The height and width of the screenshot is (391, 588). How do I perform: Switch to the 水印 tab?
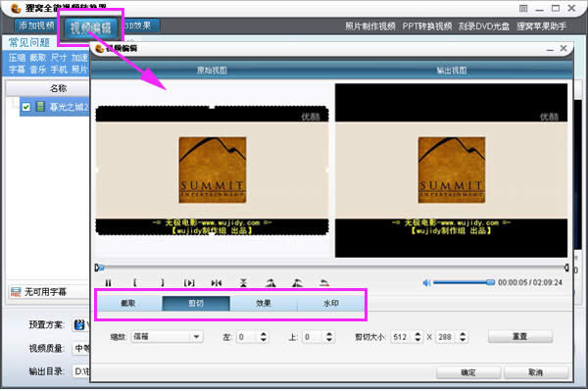pos(331,303)
